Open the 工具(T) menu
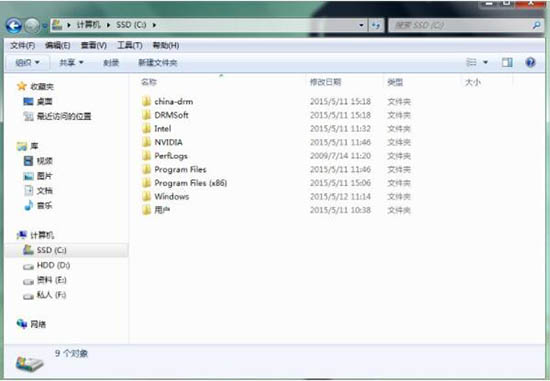 pyautogui.click(x=129, y=45)
